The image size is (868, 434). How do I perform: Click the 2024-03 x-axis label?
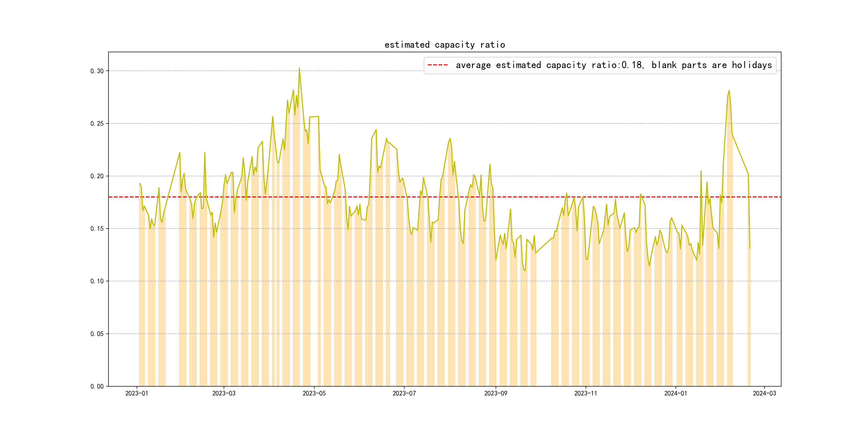click(x=764, y=393)
